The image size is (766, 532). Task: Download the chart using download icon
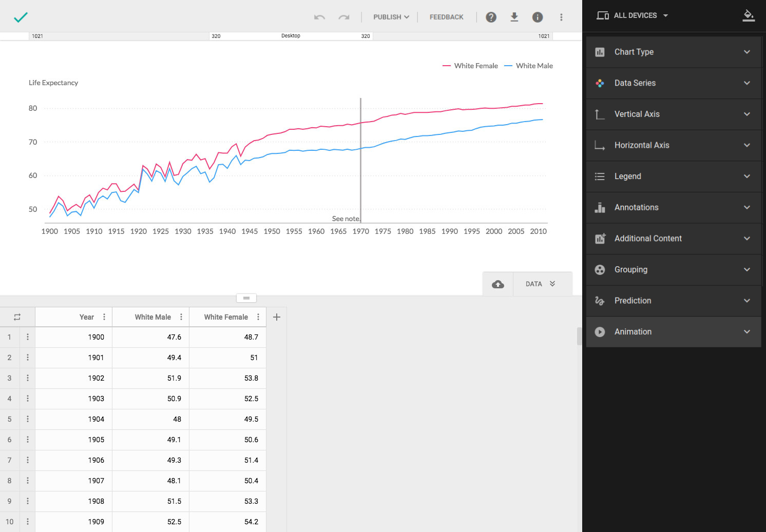coord(514,17)
